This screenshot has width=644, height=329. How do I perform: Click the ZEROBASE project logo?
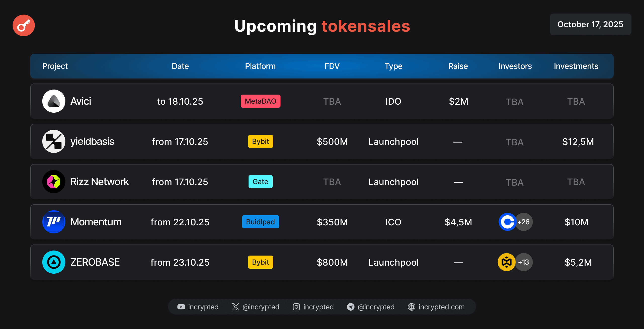click(54, 262)
